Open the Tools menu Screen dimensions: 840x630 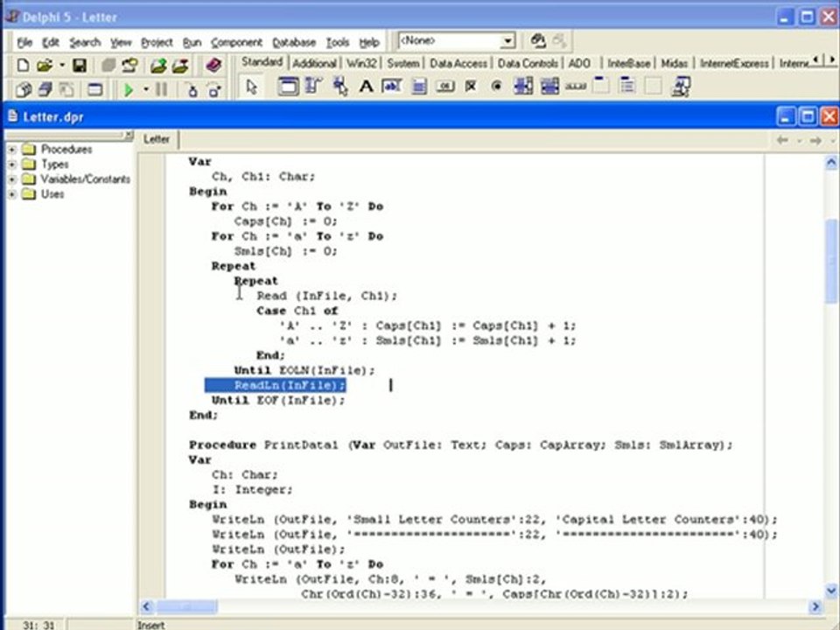[338, 42]
